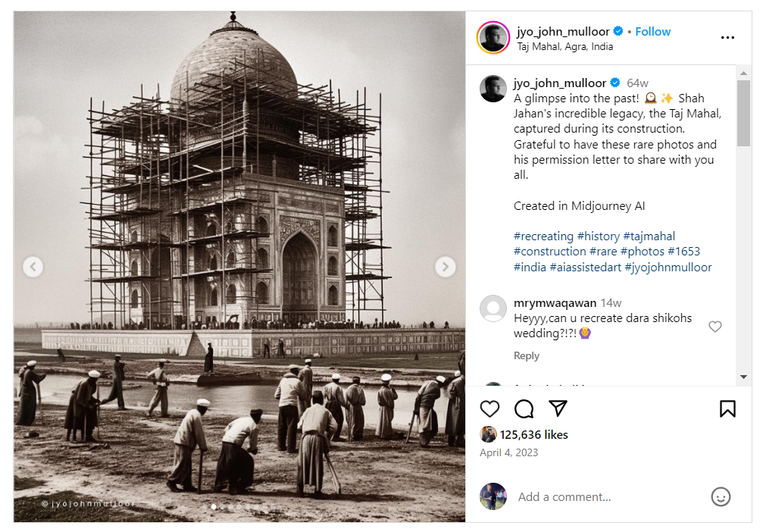Open mrymwaqawan's profile from the comment

click(555, 303)
